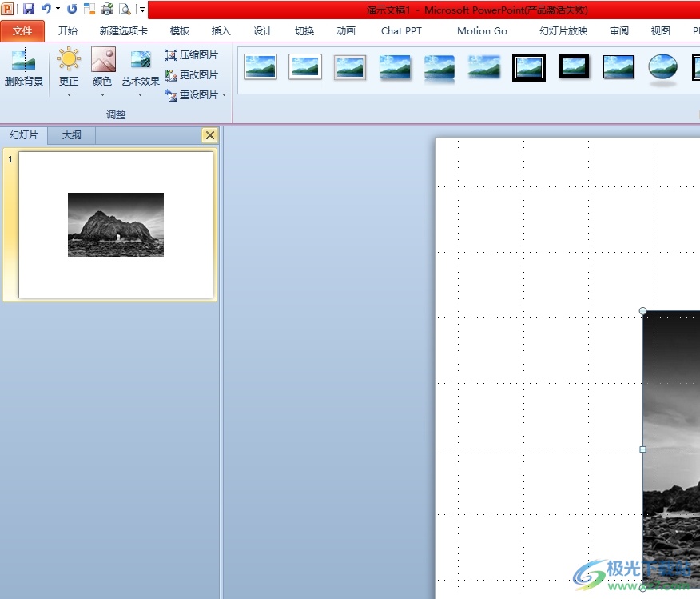Open the 颜色 (Color) dropdown
The height and width of the screenshot is (599, 700).
[x=102, y=72]
